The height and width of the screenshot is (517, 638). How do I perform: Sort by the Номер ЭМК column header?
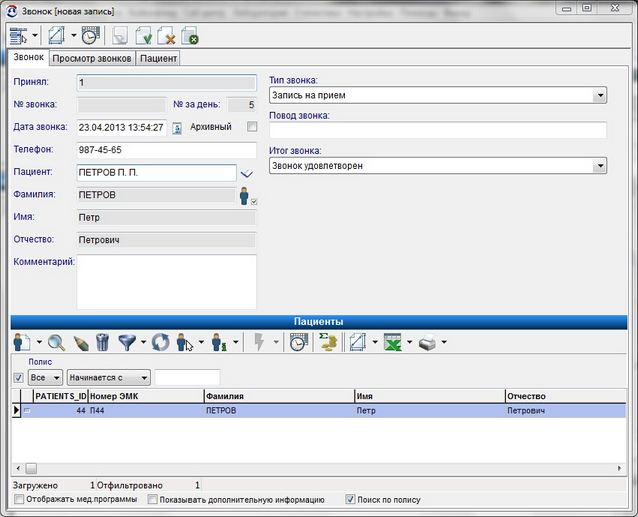[x=146, y=396]
